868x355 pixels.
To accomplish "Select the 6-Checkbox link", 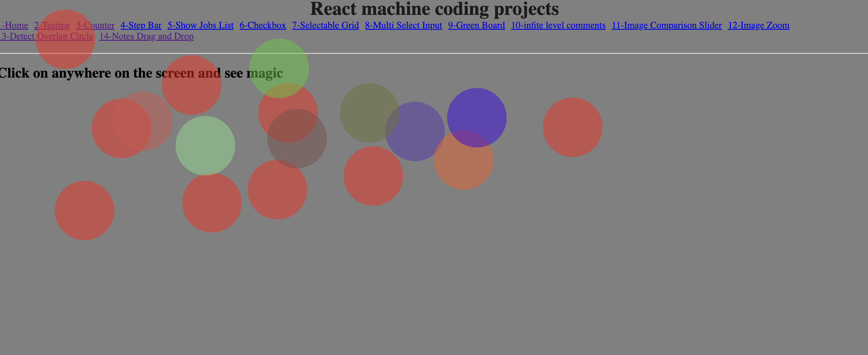I will 263,25.
